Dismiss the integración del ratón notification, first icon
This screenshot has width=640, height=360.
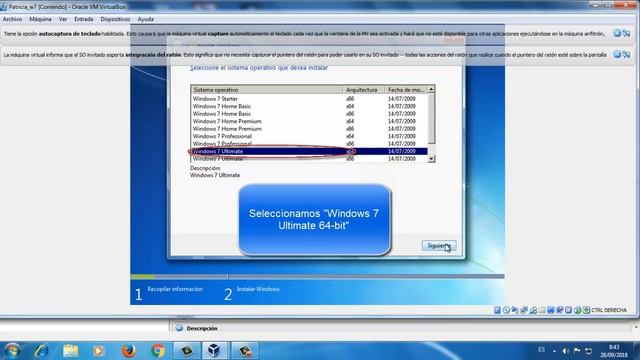pyautogui.click(x=617, y=54)
